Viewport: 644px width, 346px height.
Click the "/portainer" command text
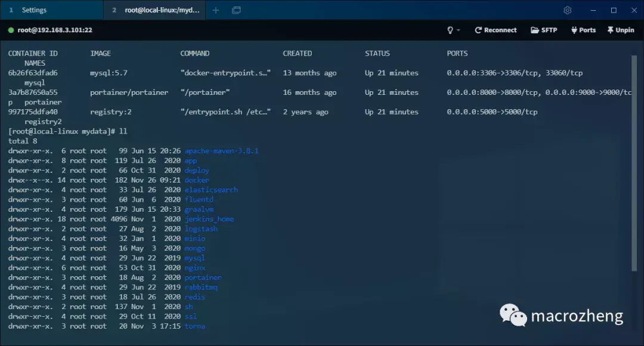[205, 92]
